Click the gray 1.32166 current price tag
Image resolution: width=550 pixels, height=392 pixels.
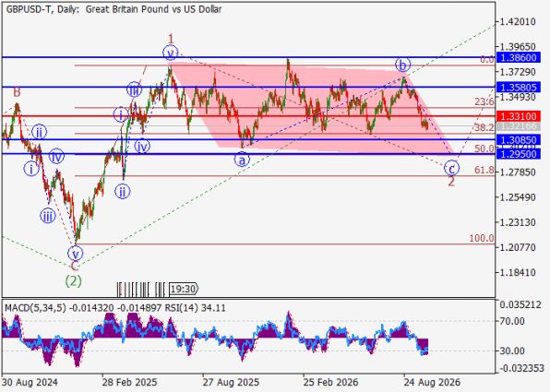[518, 126]
